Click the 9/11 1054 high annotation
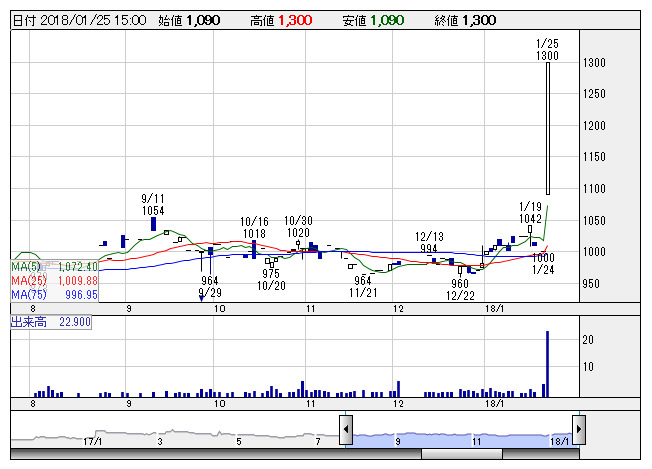 pyautogui.click(x=153, y=205)
